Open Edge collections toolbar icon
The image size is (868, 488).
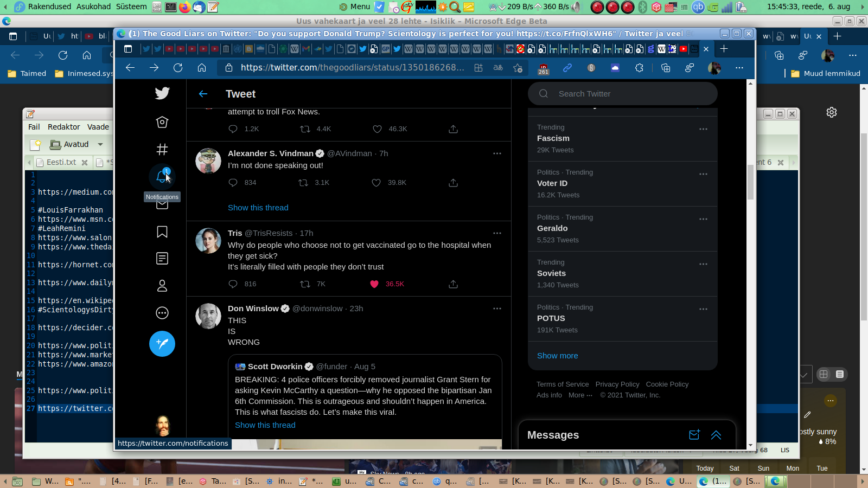pyautogui.click(x=666, y=68)
